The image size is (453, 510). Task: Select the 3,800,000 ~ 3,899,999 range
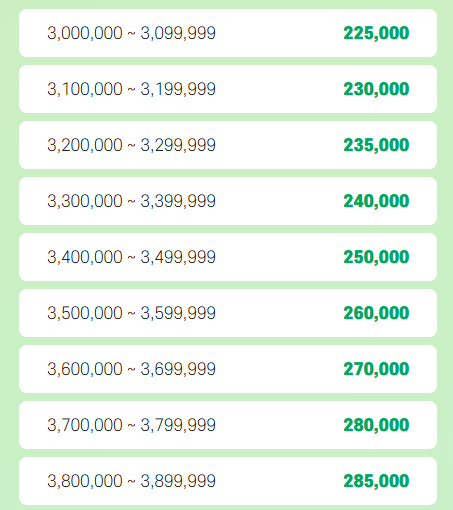(x=131, y=481)
